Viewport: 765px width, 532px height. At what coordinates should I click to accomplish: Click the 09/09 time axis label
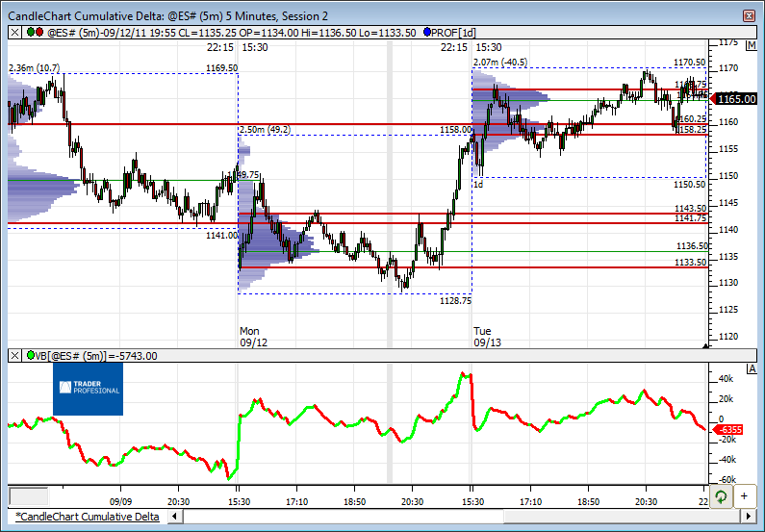coord(120,502)
